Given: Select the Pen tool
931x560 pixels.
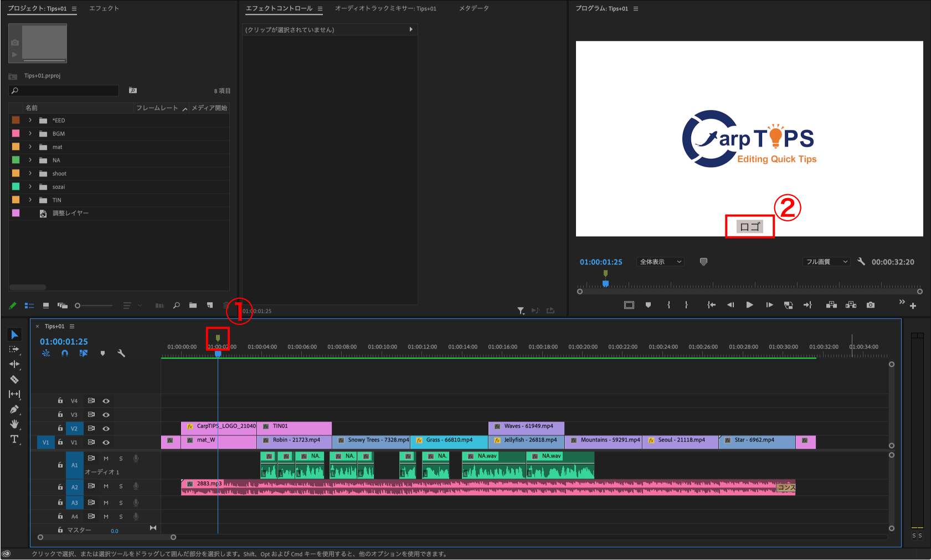Looking at the screenshot, I should click(14, 409).
